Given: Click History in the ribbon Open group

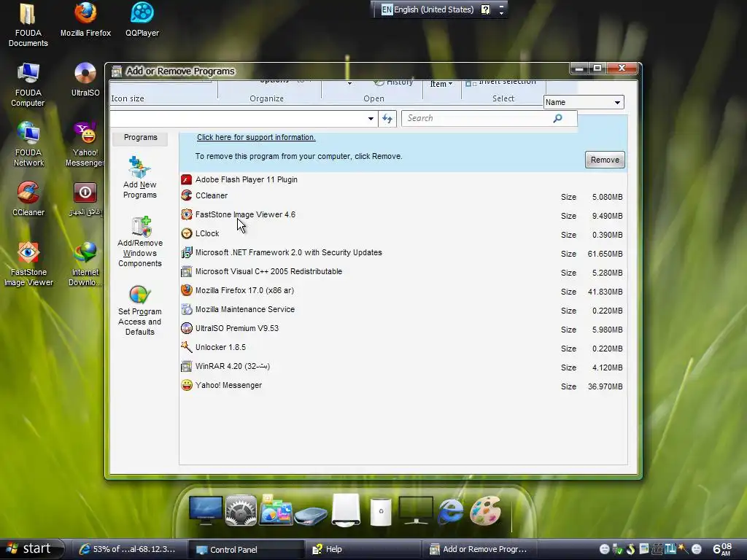Looking at the screenshot, I should (x=393, y=82).
